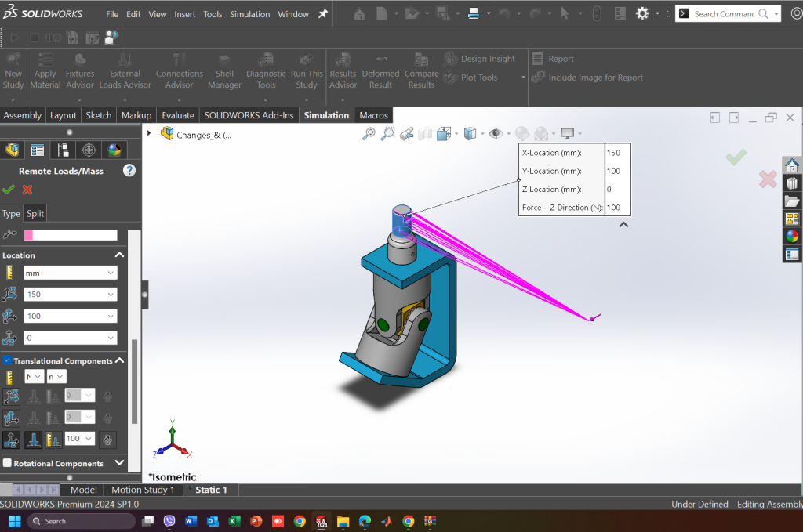Screen dimensions: 803x532
Task: Collapse the Location section
Action: 119,255
